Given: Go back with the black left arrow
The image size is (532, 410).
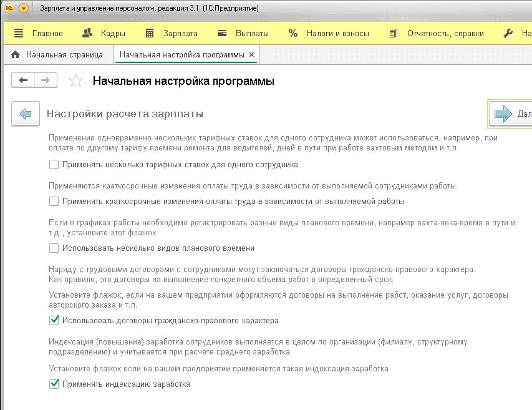Looking at the screenshot, I should [x=23, y=80].
